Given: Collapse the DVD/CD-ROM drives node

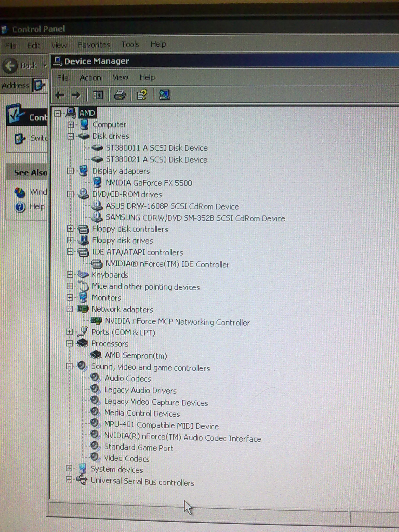Looking at the screenshot, I should (70, 194).
